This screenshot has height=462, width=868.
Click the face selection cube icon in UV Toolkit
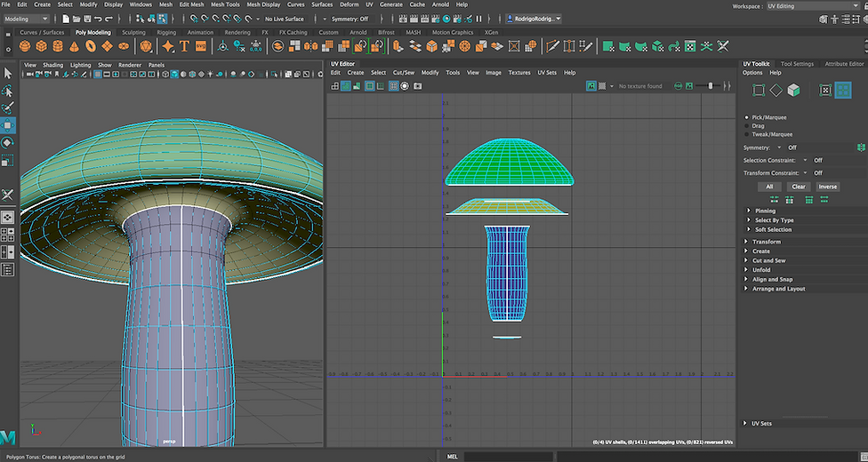[794, 91]
